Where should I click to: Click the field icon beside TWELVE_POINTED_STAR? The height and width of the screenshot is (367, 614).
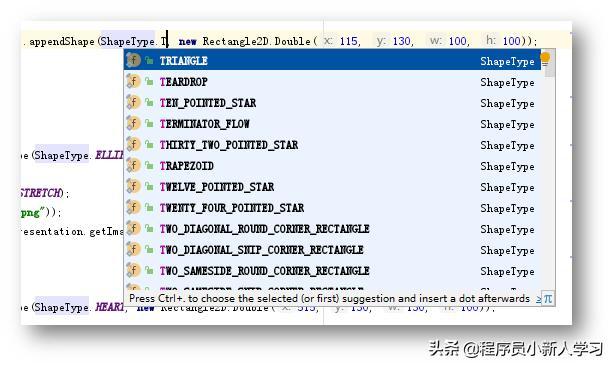tap(134, 186)
